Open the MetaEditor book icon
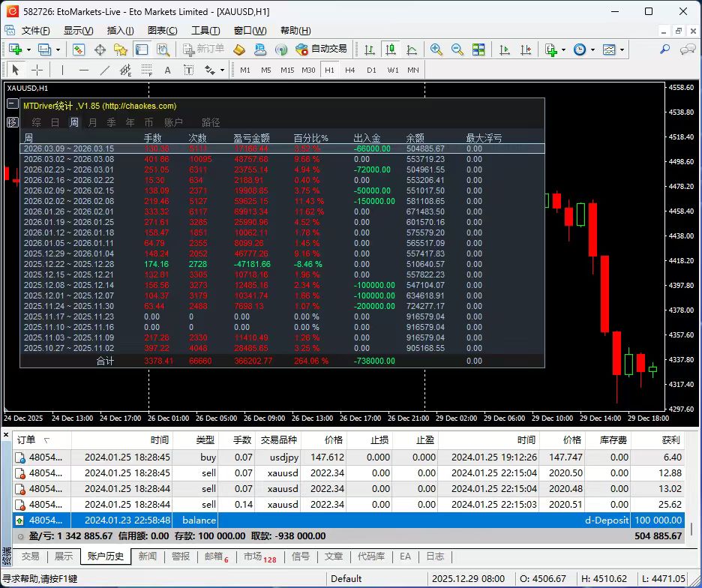This screenshot has width=702, height=588. point(239,49)
